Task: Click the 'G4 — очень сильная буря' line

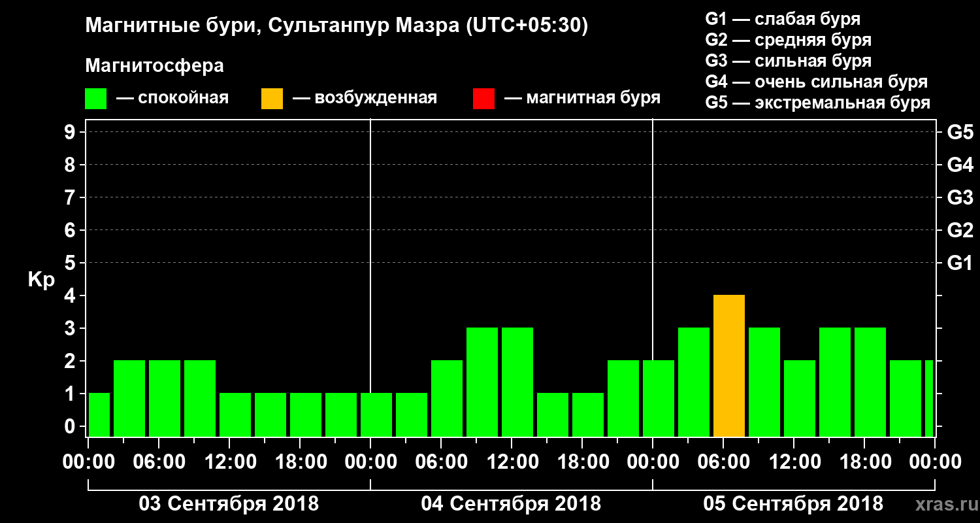Action: [x=817, y=82]
